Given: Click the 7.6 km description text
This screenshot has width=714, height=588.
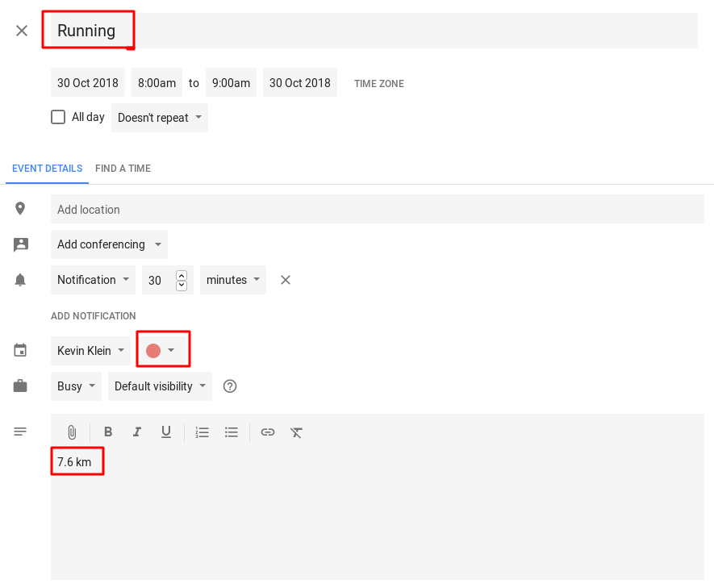Looking at the screenshot, I should click(74, 462).
